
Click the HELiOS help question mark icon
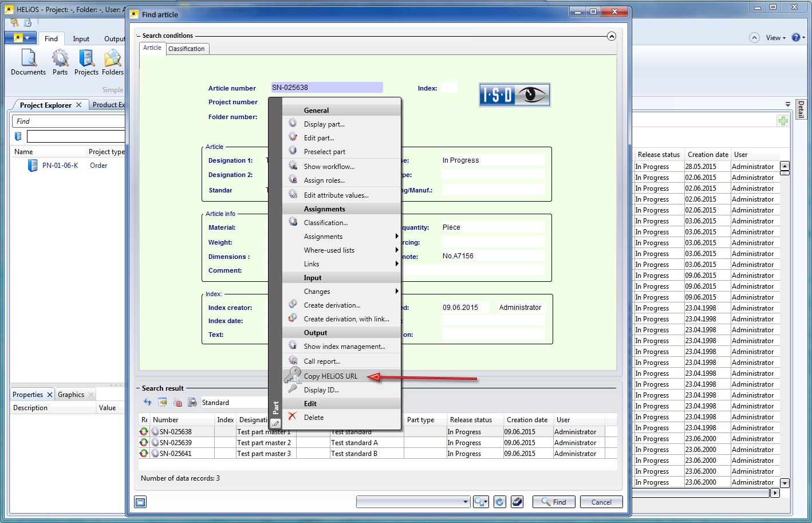pyautogui.click(x=795, y=37)
